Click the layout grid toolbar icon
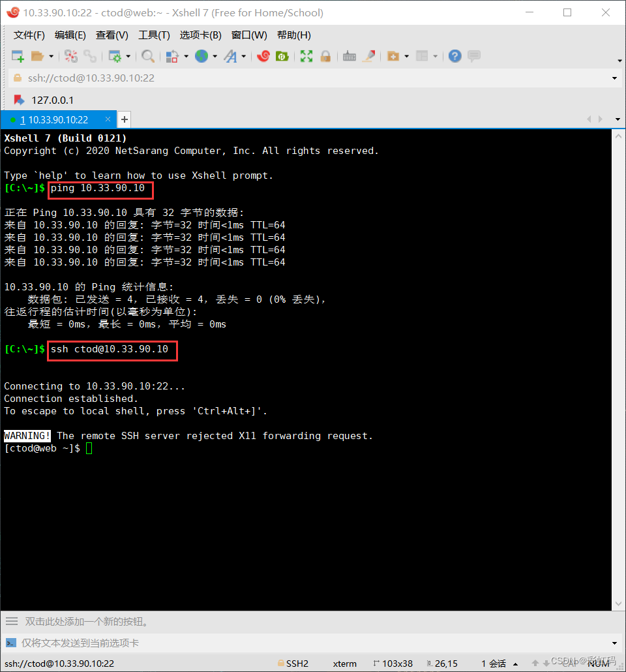Screen dimensions: 626x672 pyautogui.click(x=422, y=56)
